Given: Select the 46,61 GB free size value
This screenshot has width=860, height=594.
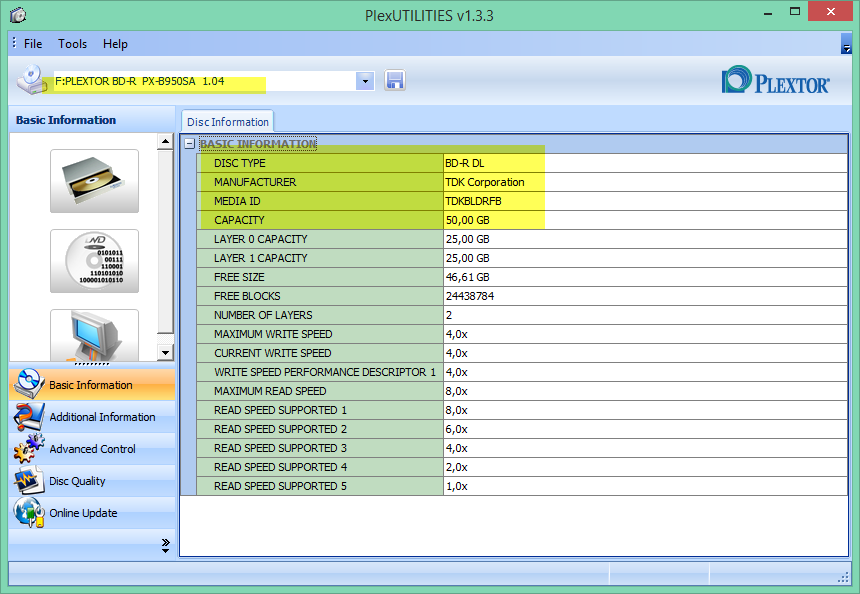Looking at the screenshot, I should point(646,277).
